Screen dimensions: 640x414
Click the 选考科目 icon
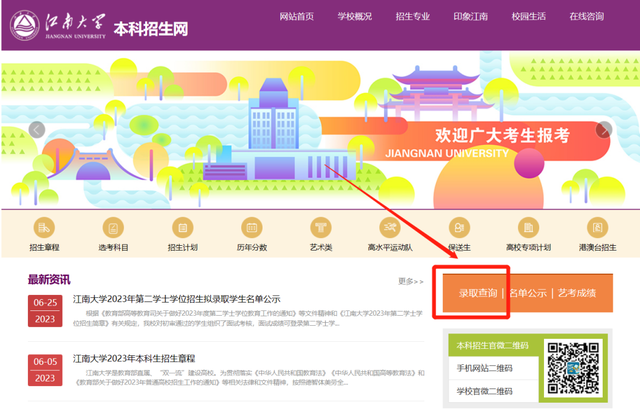[x=112, y=228]
